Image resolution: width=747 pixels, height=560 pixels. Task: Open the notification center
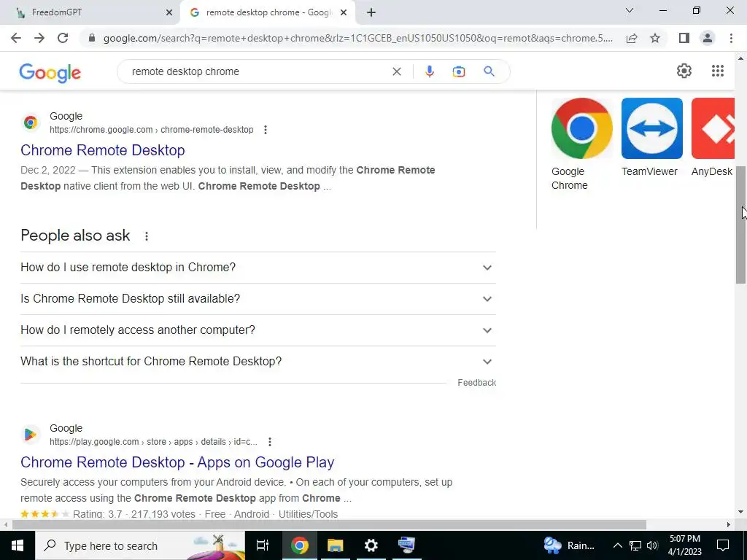click(x=723, y=545)
